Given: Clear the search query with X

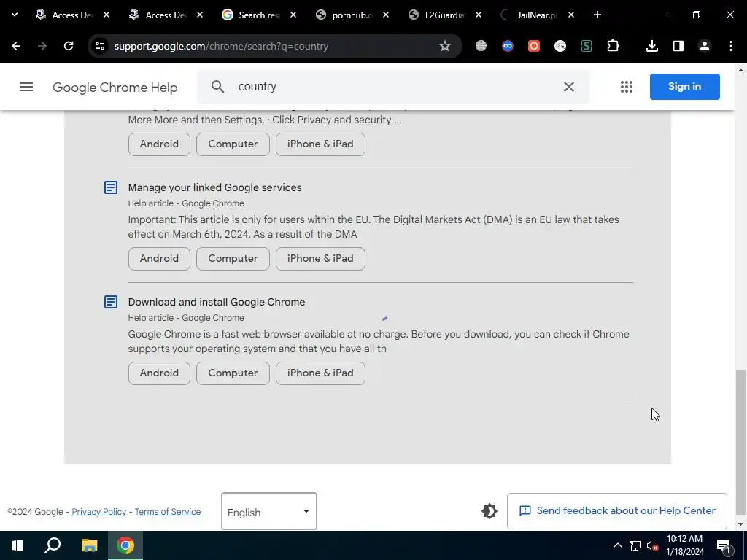Looking at the screenshot, I should tap(569, 87).
